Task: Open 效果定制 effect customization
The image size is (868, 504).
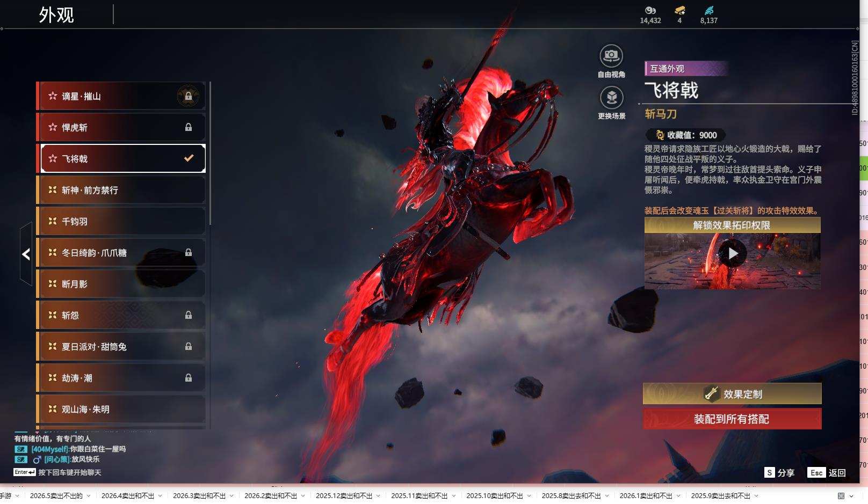Action: (732, 393)
